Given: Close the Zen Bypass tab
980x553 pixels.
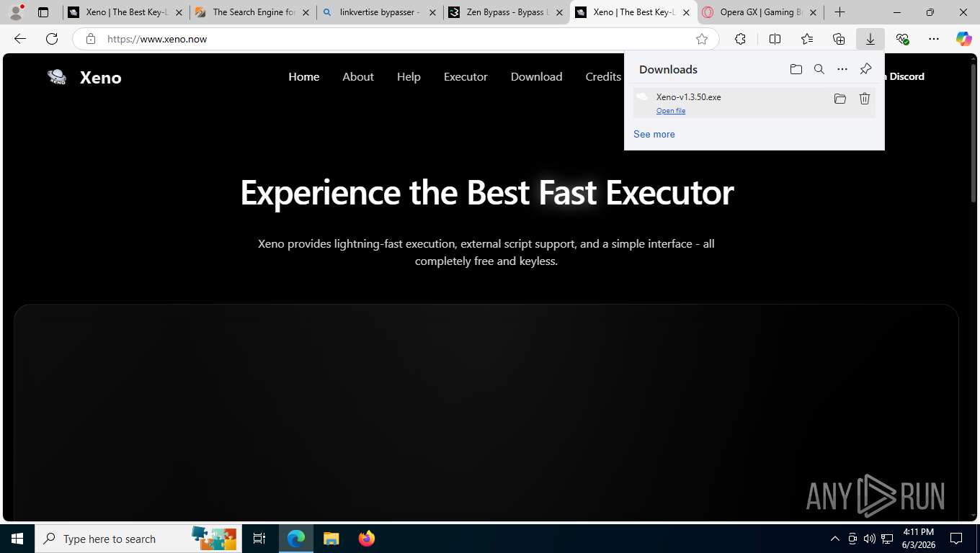Looking at the screenshot, I should click(560, 12).
